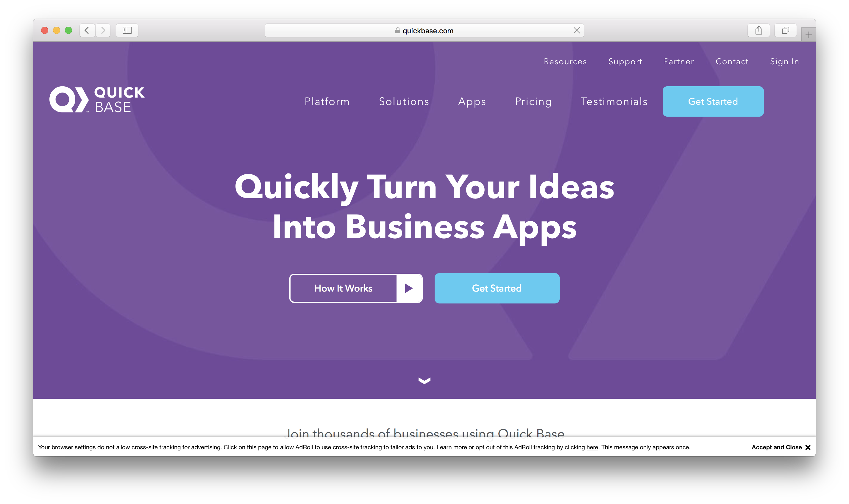Click the Support menu icon

[x=625, y=61]
